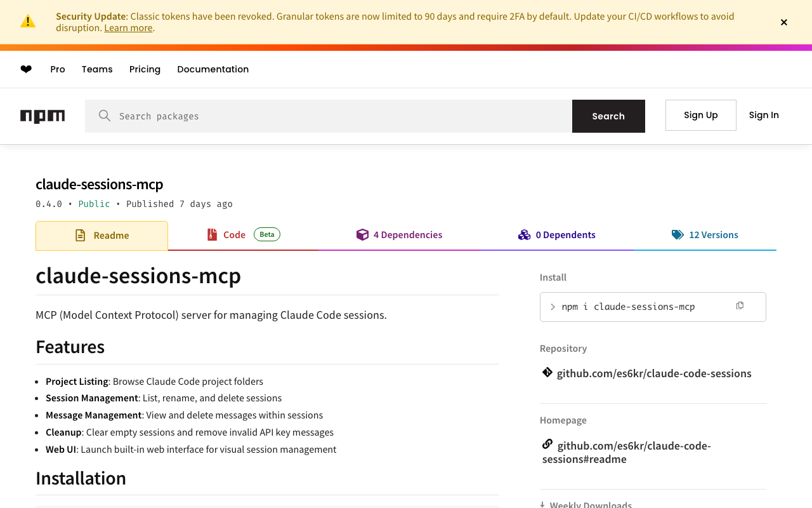
Task: Click the npm heart icon
Action: (26, 69)
